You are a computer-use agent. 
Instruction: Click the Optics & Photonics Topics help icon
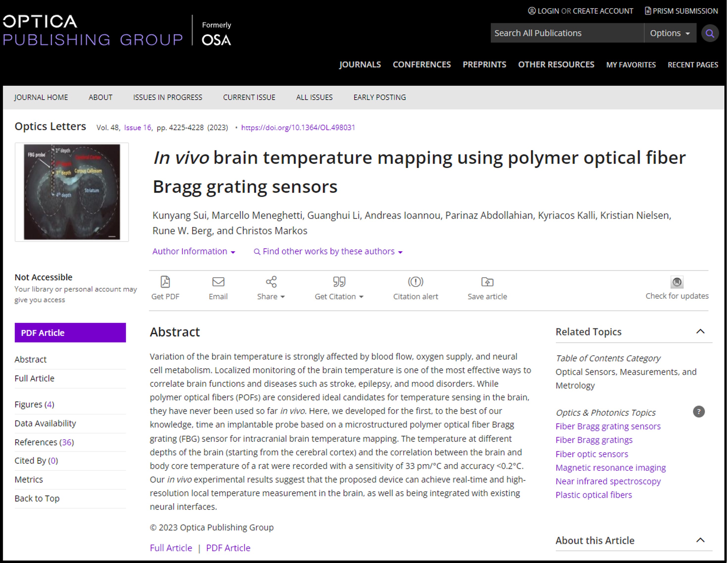(x=699, y=412)
